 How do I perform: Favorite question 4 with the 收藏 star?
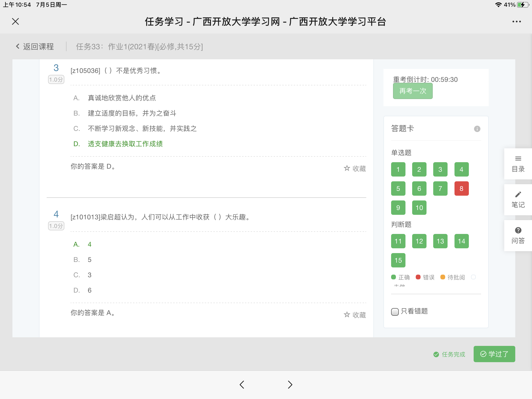(x=355, y=315)
